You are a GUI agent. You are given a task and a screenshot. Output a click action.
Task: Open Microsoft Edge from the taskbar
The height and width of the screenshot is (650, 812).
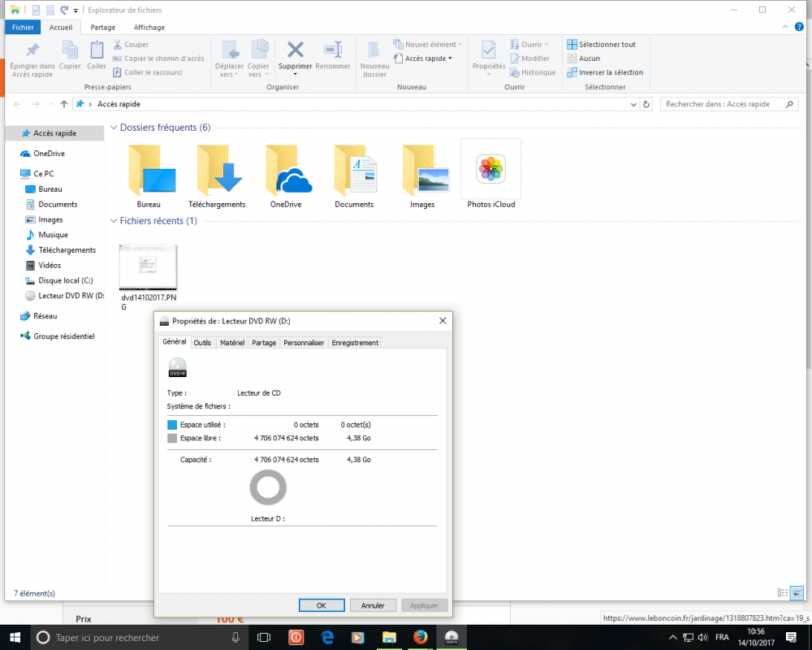[x=327, y=638]
